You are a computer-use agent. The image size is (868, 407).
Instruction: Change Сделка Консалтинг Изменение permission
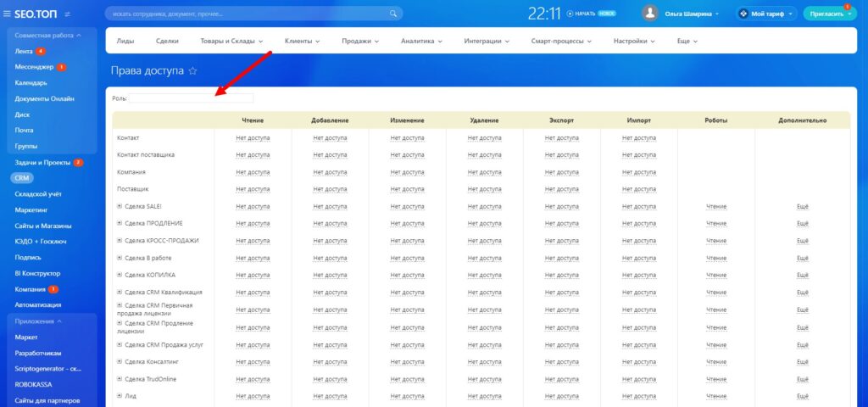(x=407, y=362)
